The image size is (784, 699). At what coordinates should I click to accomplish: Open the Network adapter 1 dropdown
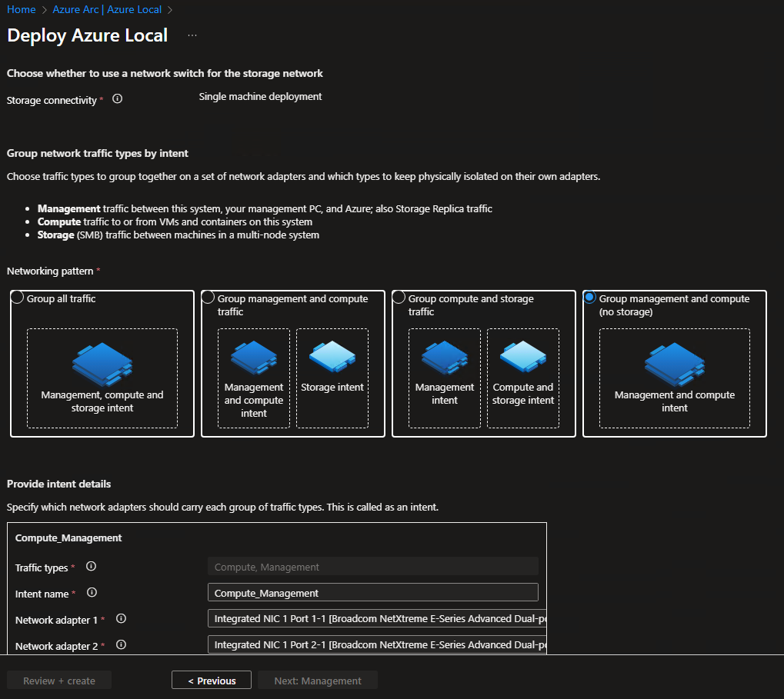coord(377,618)
